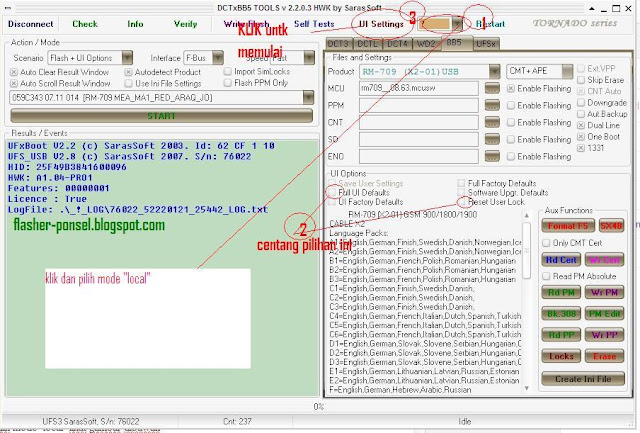Enable Read PM Absolute checkbox
Viewport: 640px width, 433px height.
(546, 276)
